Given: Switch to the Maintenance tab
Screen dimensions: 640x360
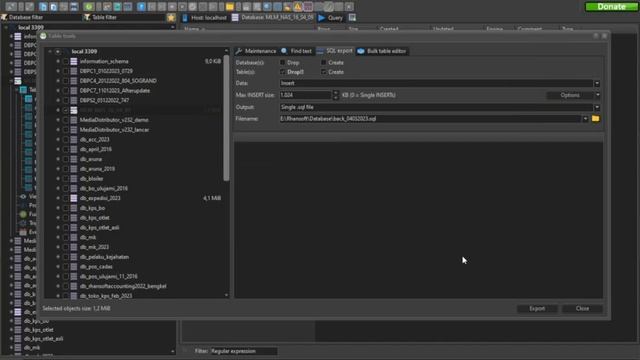Looking at the screenshot, I should tap(256, 51).
